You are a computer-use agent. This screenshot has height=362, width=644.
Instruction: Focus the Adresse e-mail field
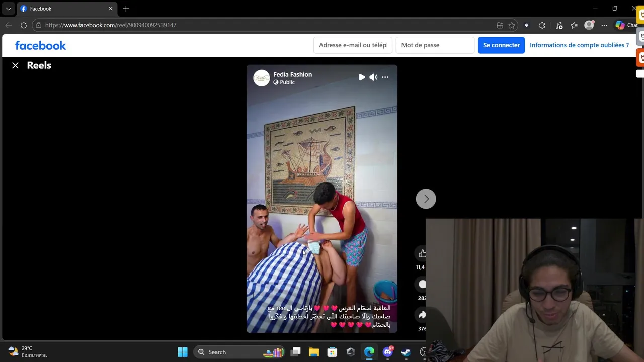click(353, 45)
